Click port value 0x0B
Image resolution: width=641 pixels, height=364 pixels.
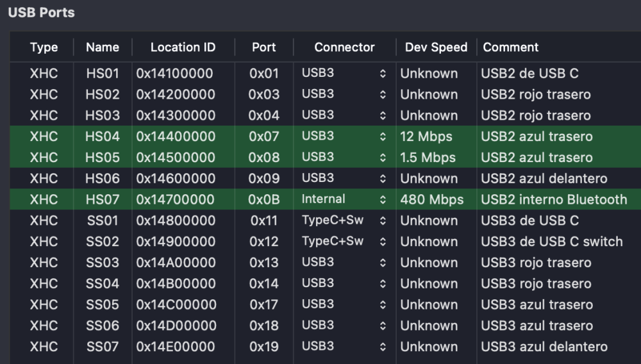263,200
